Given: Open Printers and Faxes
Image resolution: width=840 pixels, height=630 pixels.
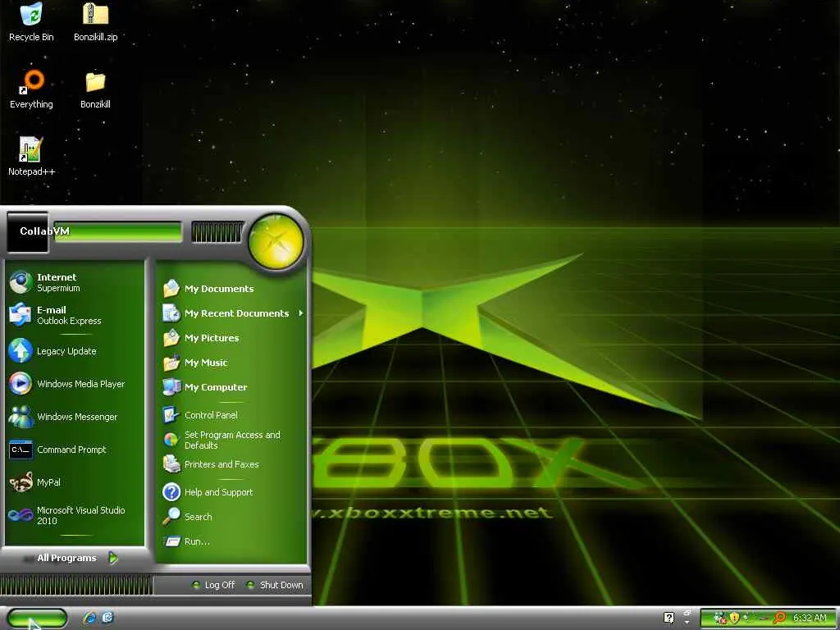Looking at the screenshot, I should point(232,464).
